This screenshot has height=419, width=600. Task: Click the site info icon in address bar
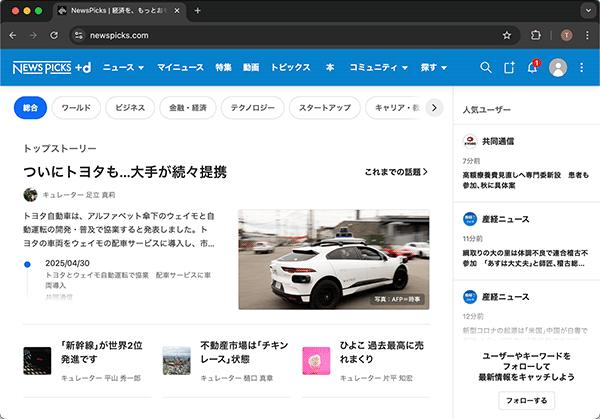click(79, 36)
